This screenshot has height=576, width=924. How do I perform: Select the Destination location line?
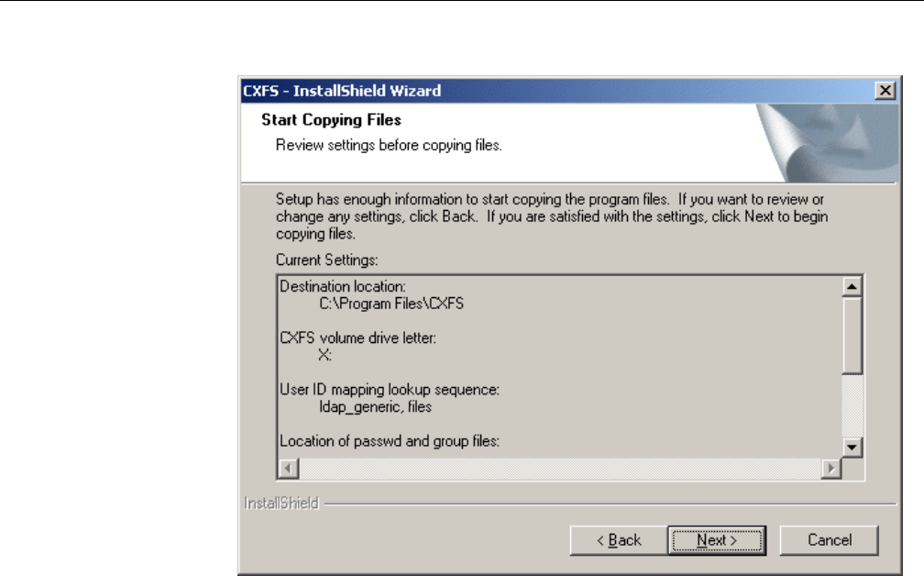coord(343,286)
